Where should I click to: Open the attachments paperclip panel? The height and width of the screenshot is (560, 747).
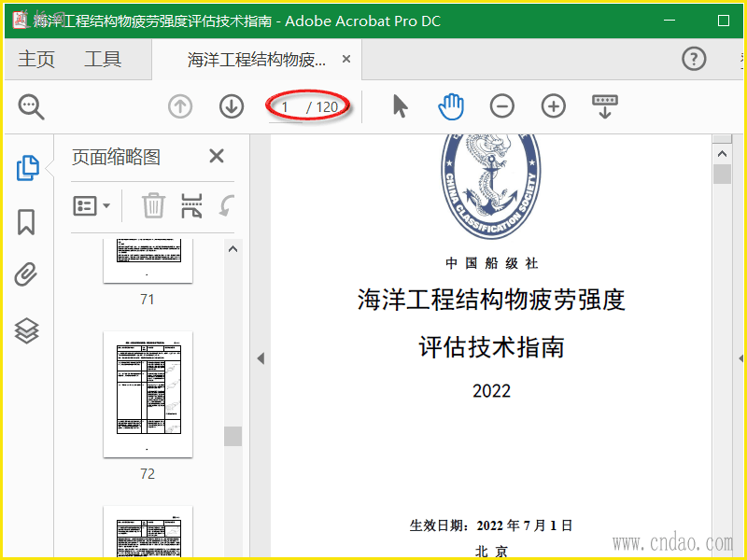26,274
